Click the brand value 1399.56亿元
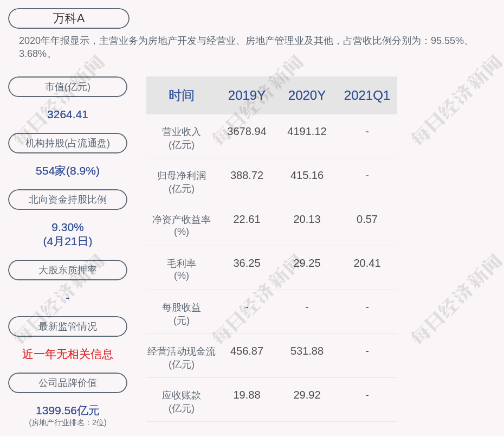This screenshot has width=504, height=436. pos(68,411)
